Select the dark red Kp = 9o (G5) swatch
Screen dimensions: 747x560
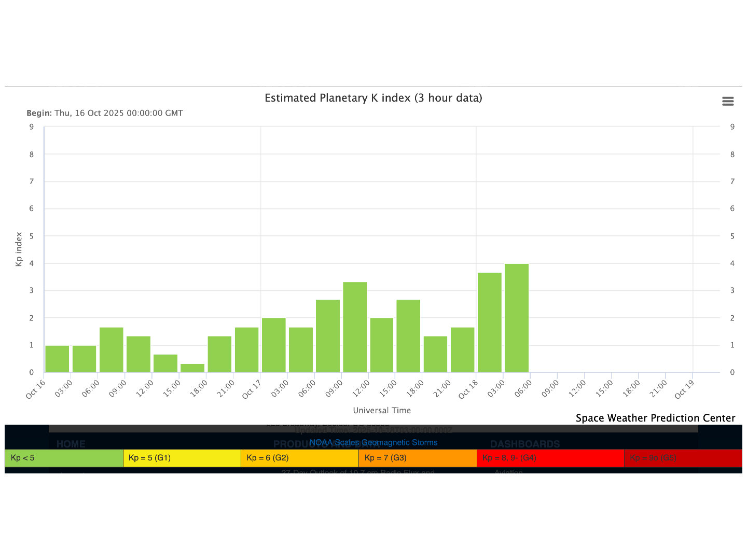click(683, 458)
